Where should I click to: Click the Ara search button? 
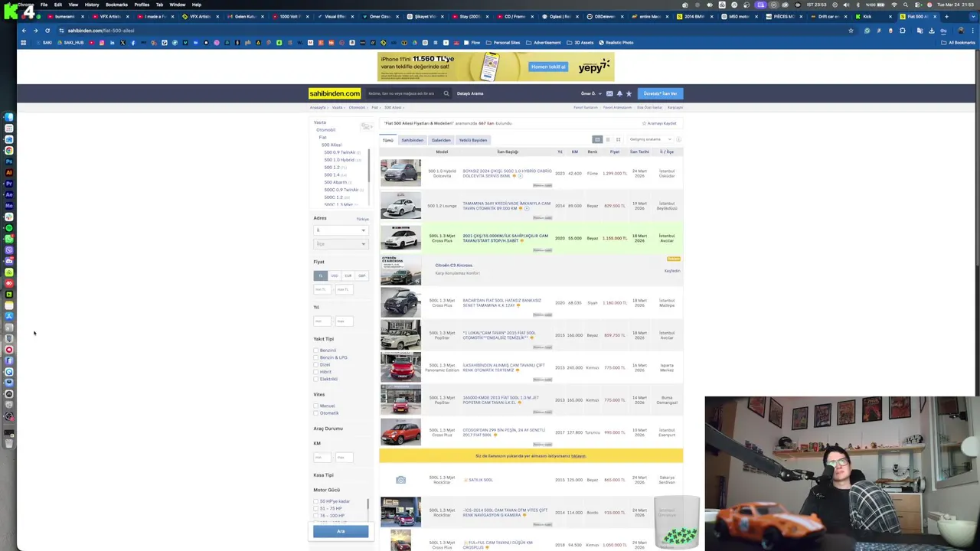click(341, 531)
